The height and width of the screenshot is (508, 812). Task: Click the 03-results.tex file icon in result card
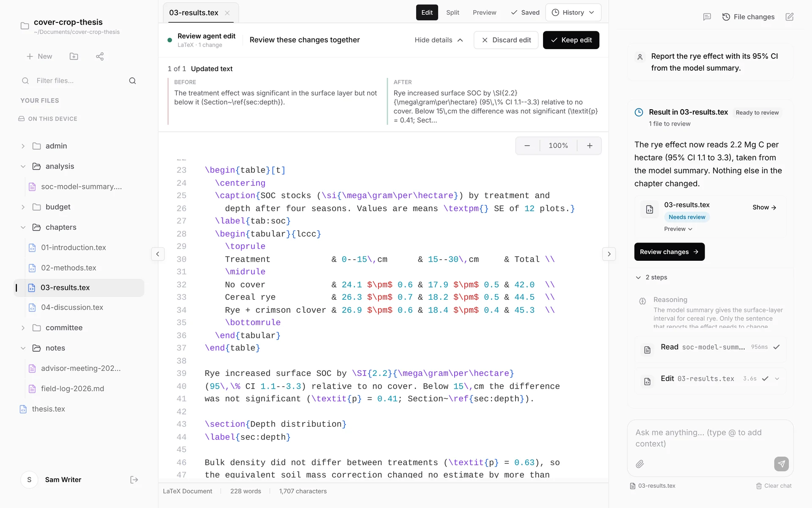tap(650, 209)
